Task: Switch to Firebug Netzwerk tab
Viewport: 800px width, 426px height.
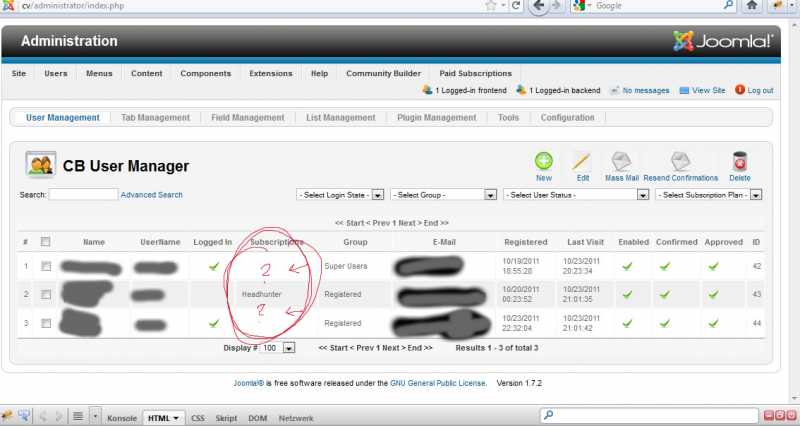Action: [x=296, y=418]
